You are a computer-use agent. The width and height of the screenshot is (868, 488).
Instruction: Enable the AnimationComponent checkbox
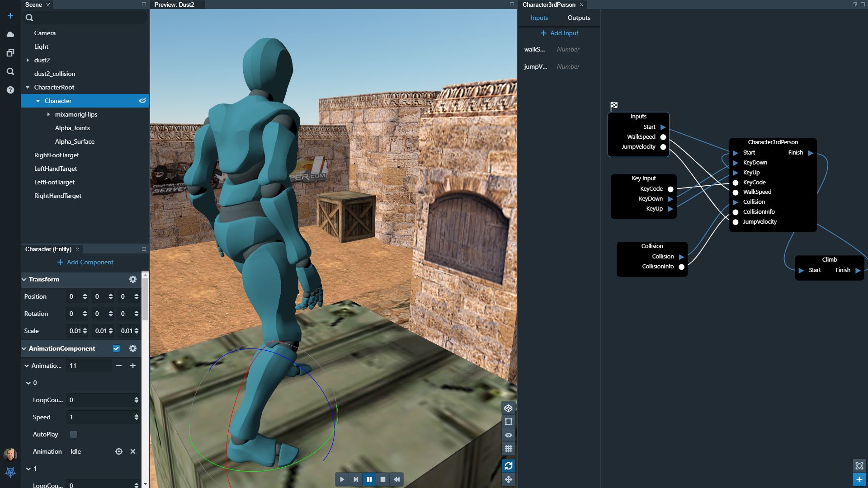(116, 348)
